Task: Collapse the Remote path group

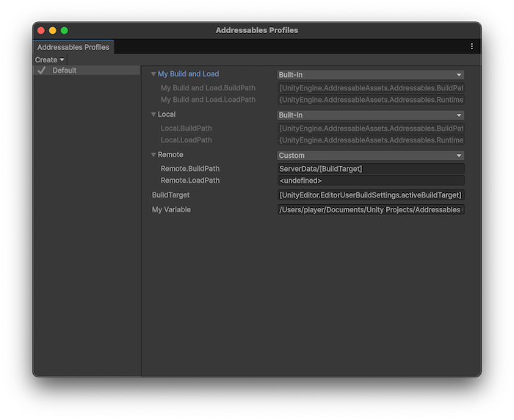Action: click(x=153, y=155)
